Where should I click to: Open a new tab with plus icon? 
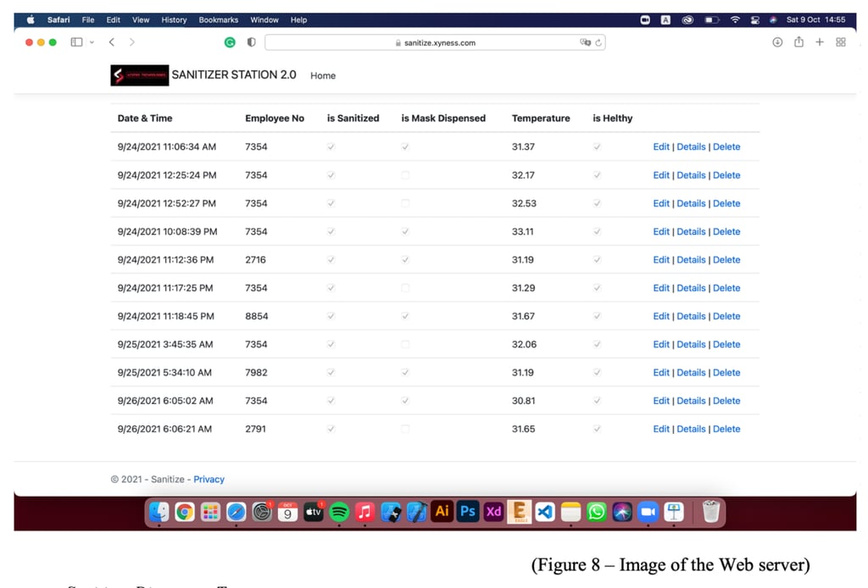(820, 42)
